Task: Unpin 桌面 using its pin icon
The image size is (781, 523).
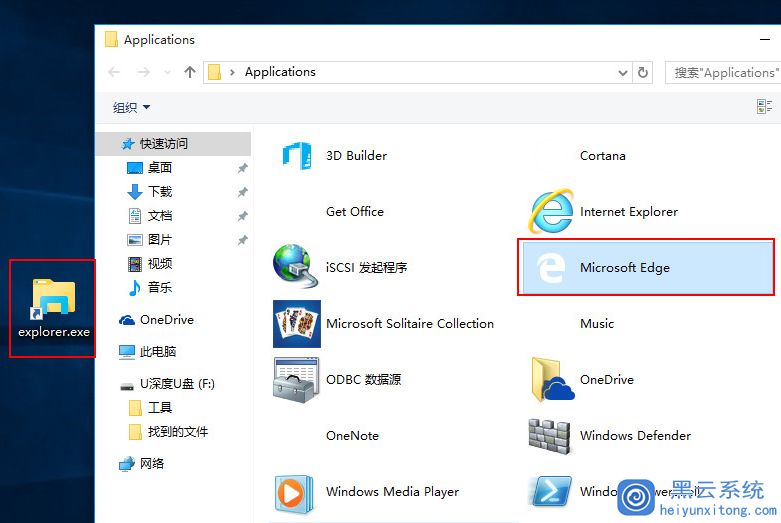Action: [x=243, y=168]
